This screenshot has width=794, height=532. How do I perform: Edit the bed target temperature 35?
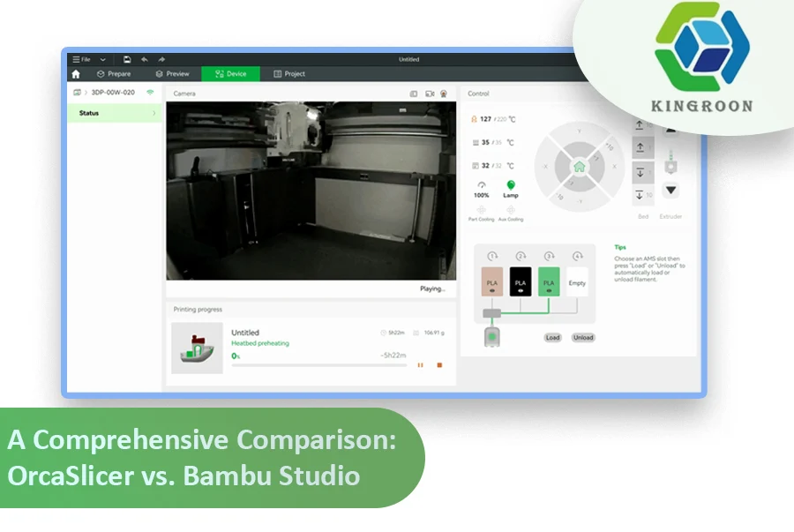[x=498, y=143]
